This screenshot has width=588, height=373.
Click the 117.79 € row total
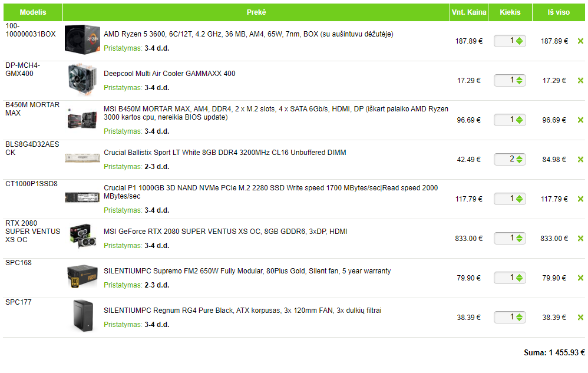click(554, 199)
